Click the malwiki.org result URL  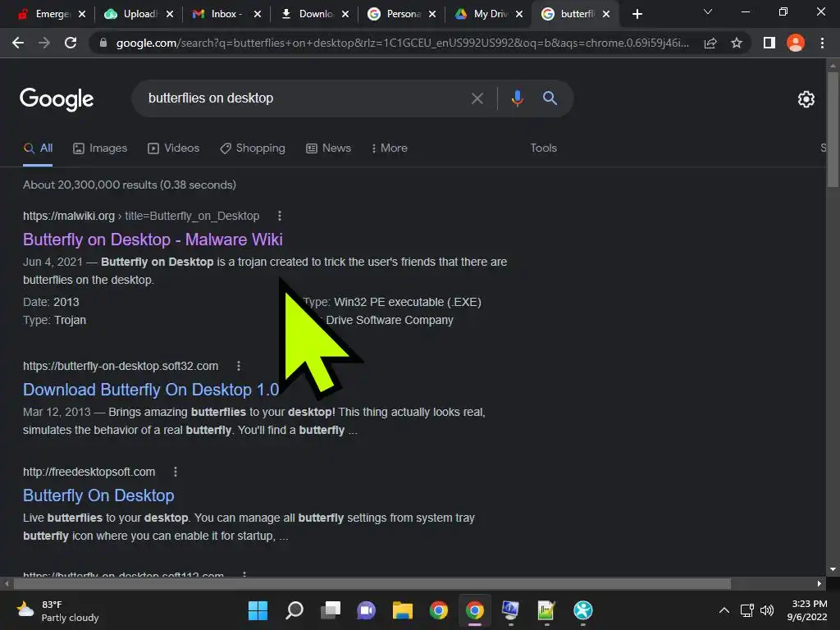coord(141,216)
